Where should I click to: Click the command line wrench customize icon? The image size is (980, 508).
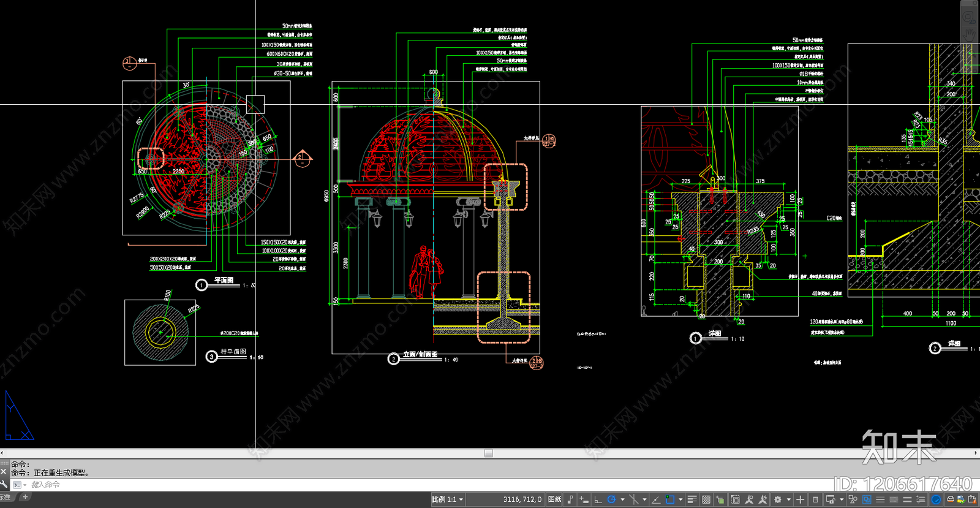tap(4, 484)
